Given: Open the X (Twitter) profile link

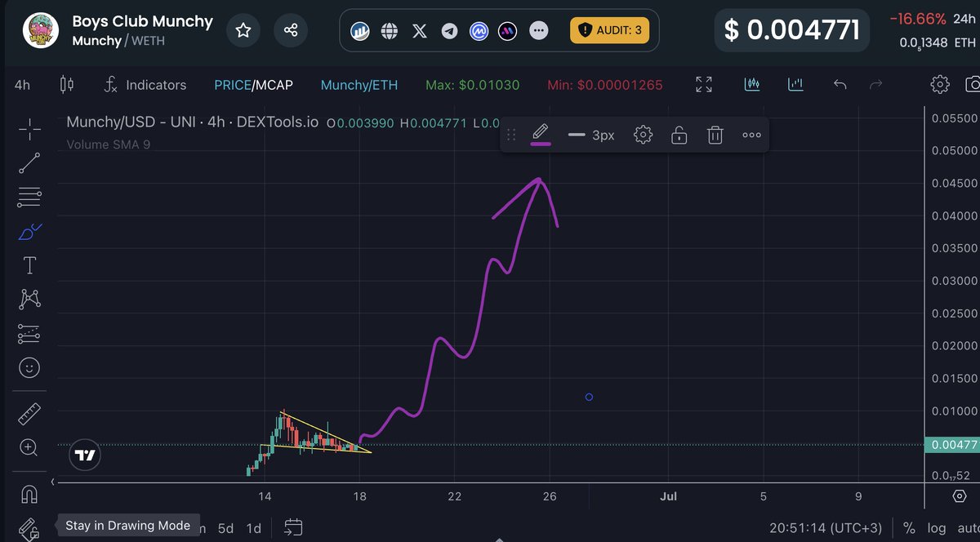Looking at the screenshot, I should click(x=420, y=31).
